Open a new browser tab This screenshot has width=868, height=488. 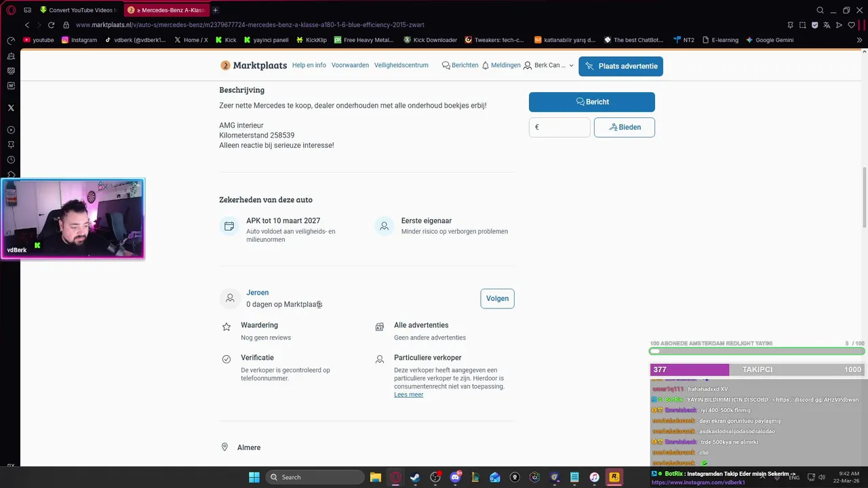coord(216,10)
